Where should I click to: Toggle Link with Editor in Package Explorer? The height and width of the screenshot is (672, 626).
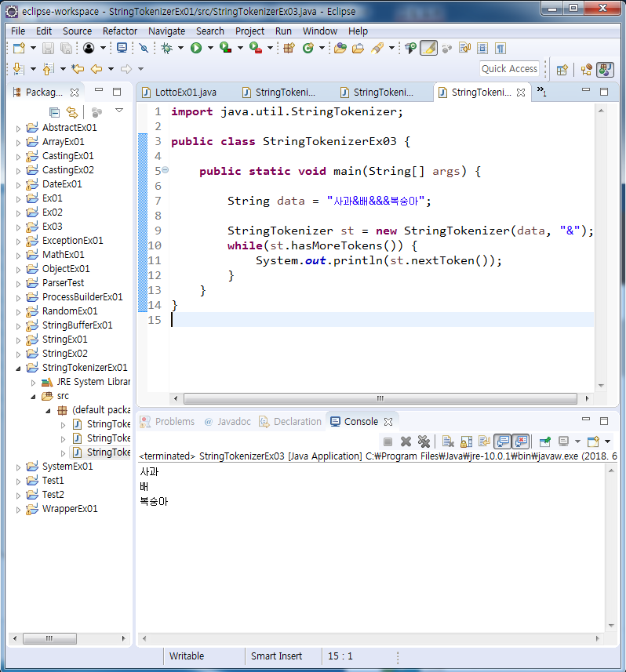pos(72,112)
